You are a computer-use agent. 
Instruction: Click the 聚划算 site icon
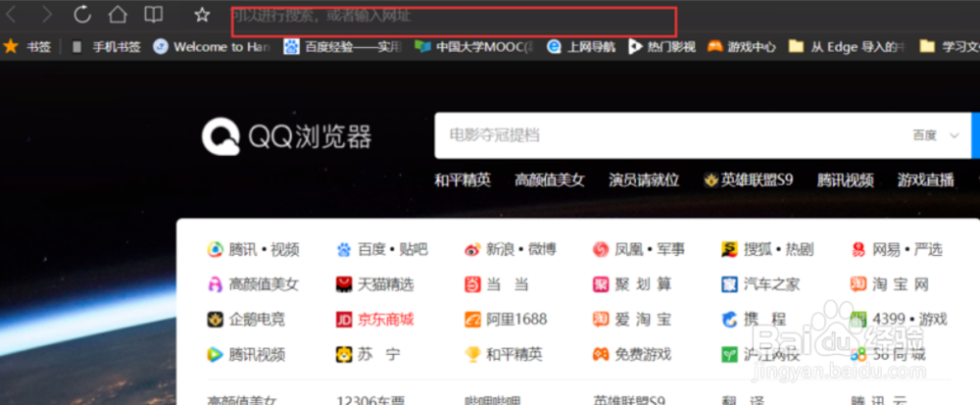tap(601, 285)
